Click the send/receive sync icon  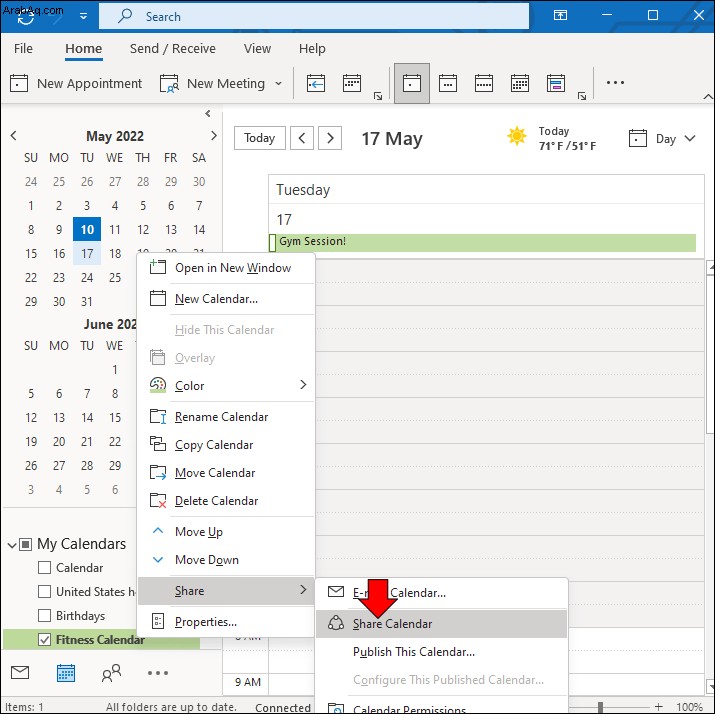26,18
